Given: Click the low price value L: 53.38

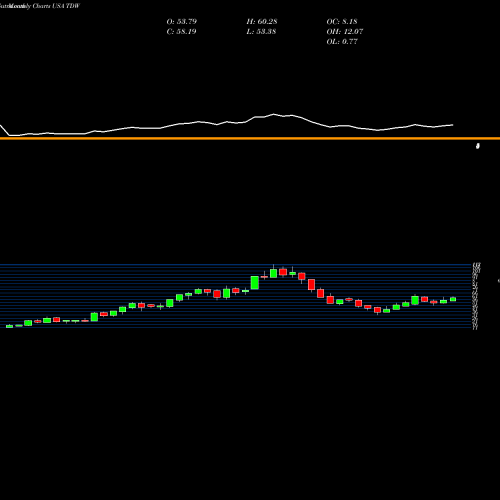Looking at the screenshot, I should tap(261, 32).
